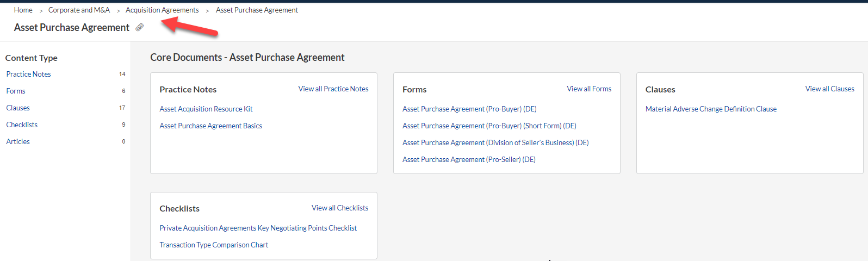Open Asset Purchase Agreement (Pro-Buyer) (DE) form

[x=469, y=109]
